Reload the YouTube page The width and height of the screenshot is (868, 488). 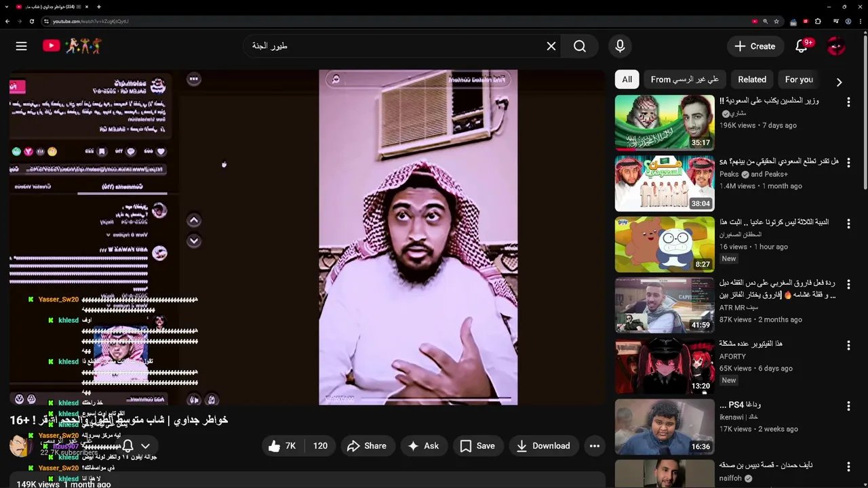(32, 21)
